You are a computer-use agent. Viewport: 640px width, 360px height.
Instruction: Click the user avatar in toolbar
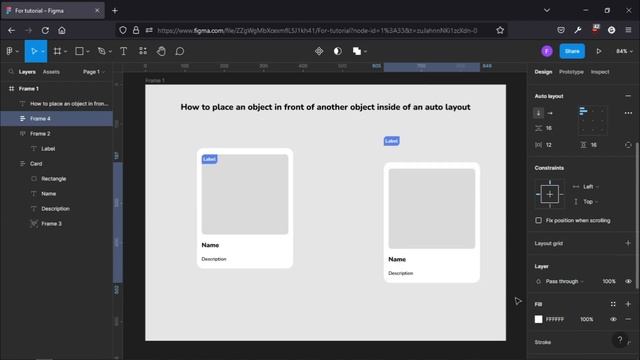[547, 51]
